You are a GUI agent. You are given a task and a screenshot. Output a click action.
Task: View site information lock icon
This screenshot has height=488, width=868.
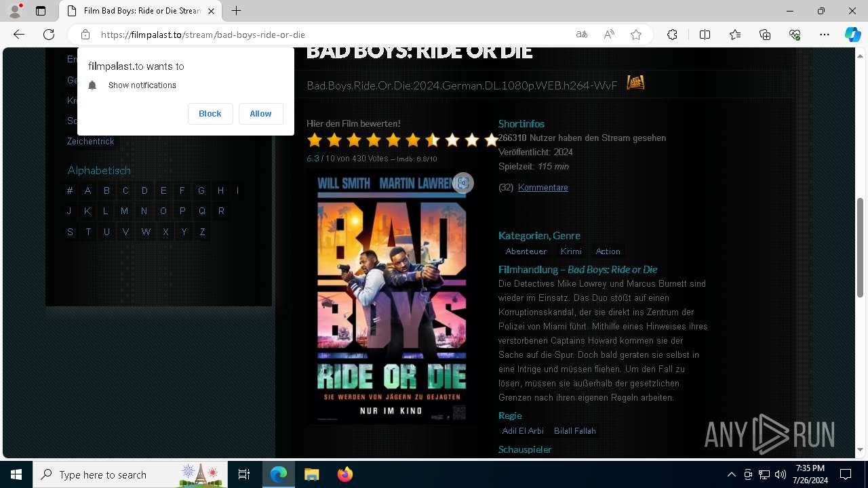point(85,35)
